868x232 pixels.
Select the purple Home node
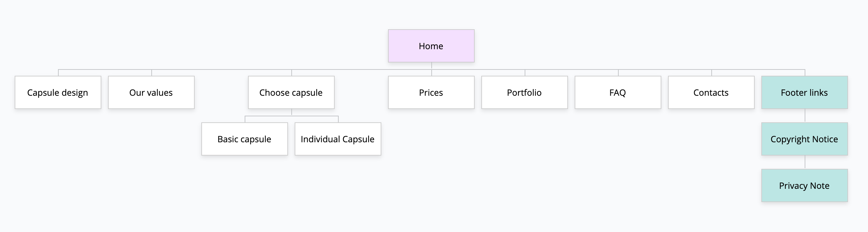point(431,46)
